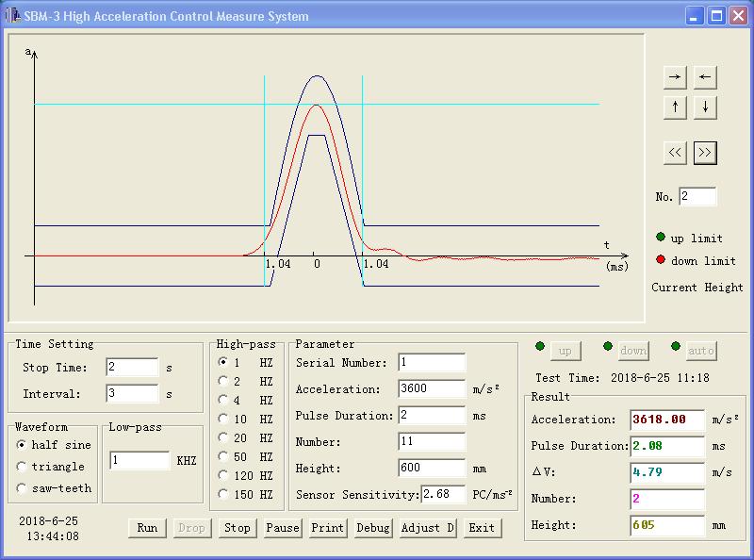Click the 13:44:08 clock text
Screen dimensions: 754x560
(53, 536)
